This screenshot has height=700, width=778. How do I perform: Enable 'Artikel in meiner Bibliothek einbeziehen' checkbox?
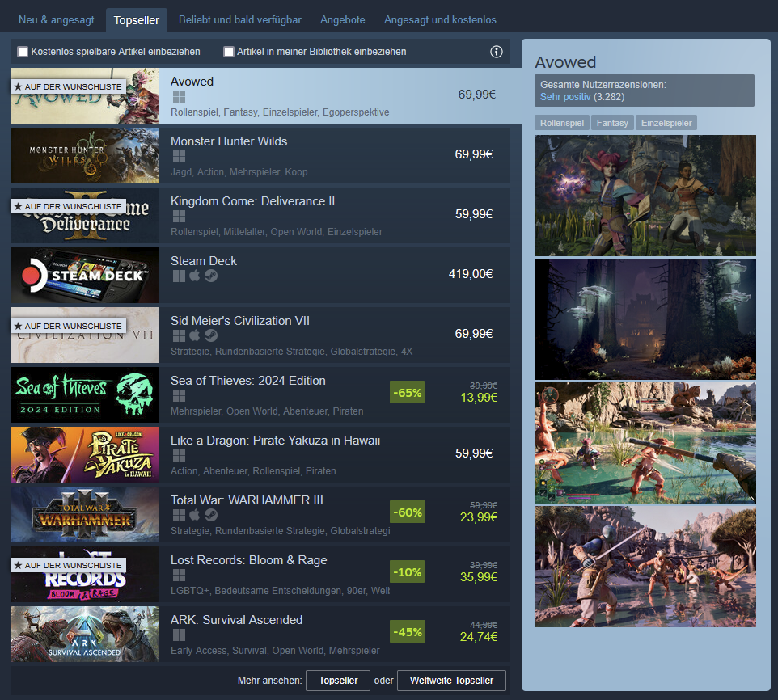point(229,52)
